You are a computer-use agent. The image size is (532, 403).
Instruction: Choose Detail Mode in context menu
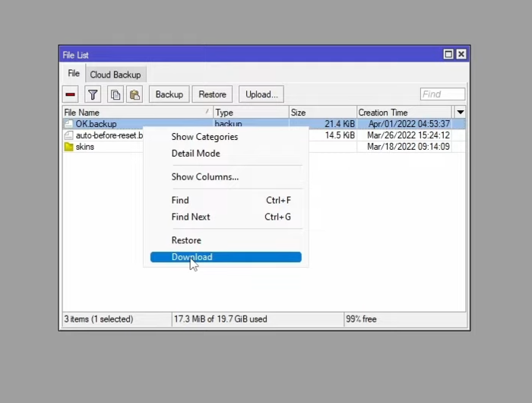195,154
